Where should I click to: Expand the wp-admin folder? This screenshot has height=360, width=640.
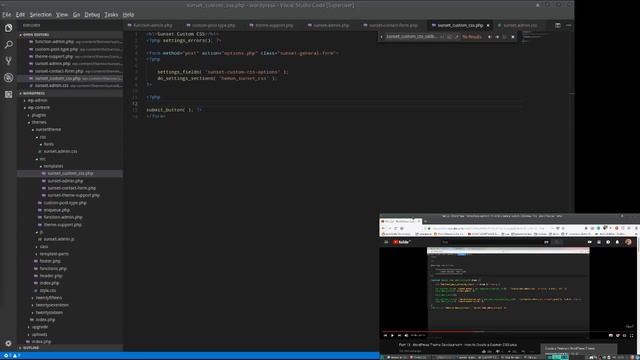tap(38, 100)
